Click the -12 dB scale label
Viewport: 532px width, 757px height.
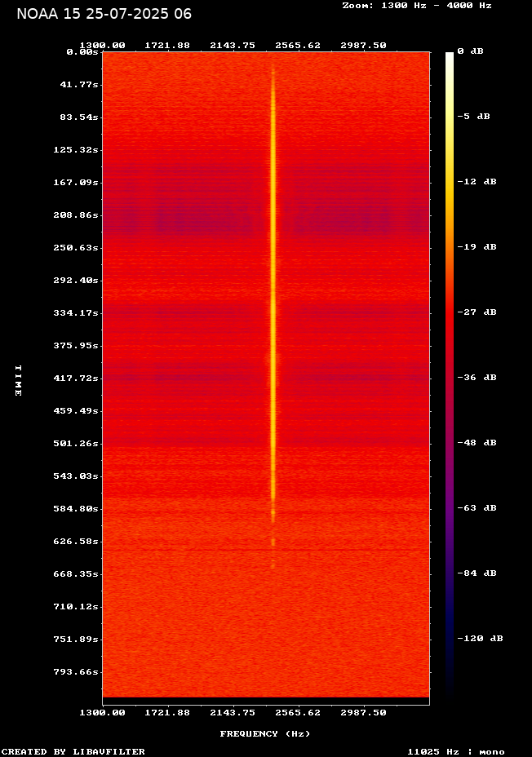click(x=477, y=182)
